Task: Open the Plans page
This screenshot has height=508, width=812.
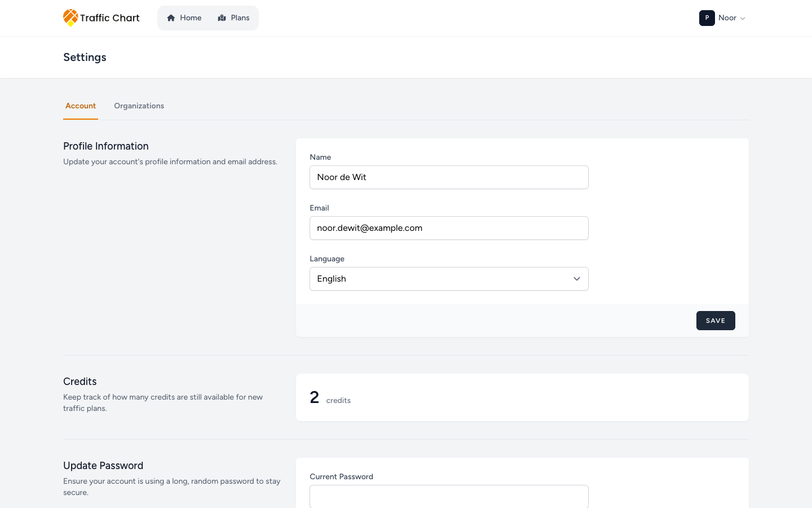Action: tap(233, 18)
